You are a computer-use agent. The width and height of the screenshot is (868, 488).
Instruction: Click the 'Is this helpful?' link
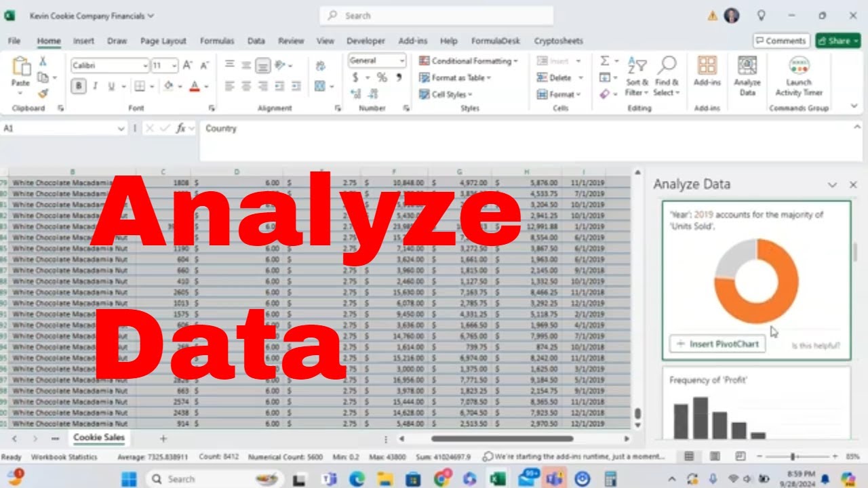816,346
